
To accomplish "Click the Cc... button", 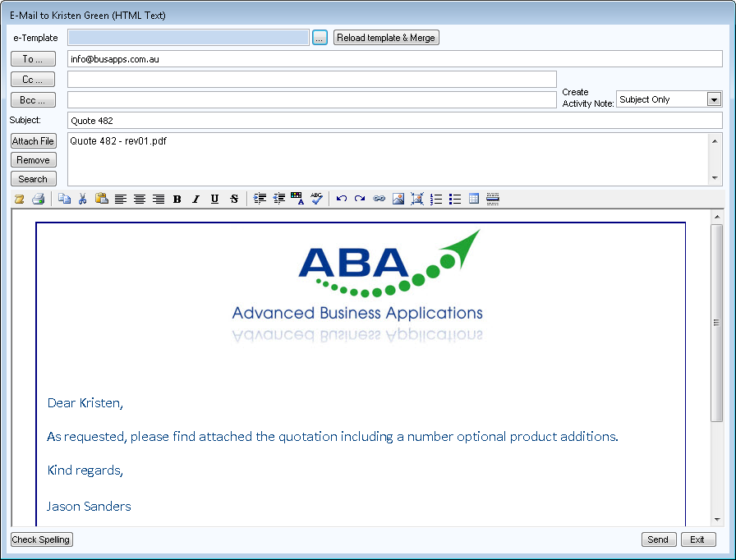I will [x=33, y=80].
